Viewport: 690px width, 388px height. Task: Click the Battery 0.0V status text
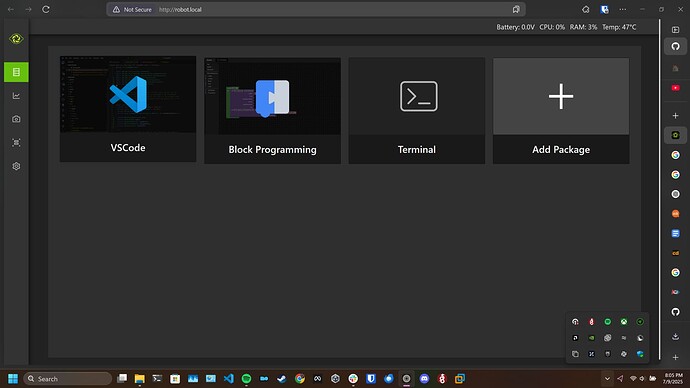515,27
